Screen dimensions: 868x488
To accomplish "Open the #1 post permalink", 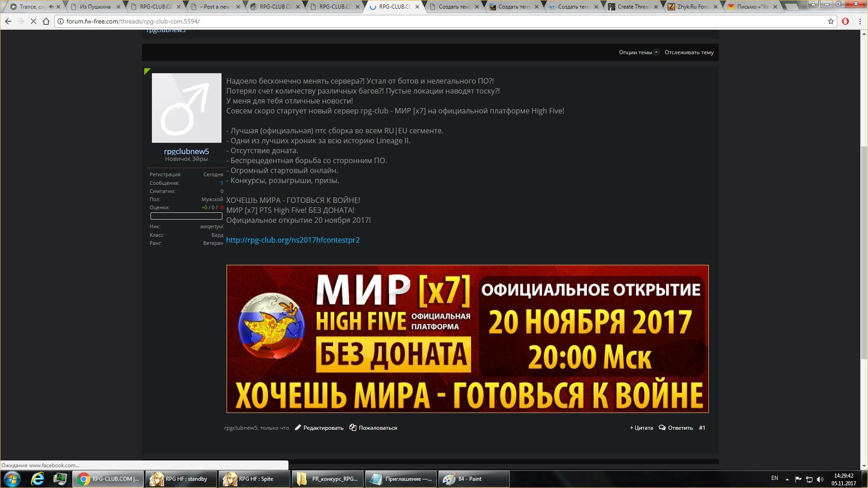I will point(702,428).
